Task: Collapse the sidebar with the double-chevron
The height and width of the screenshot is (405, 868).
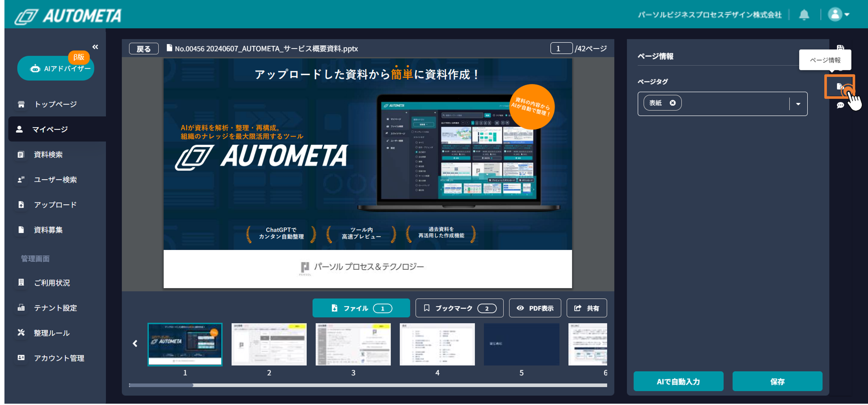Action: [x=95, y=47]
